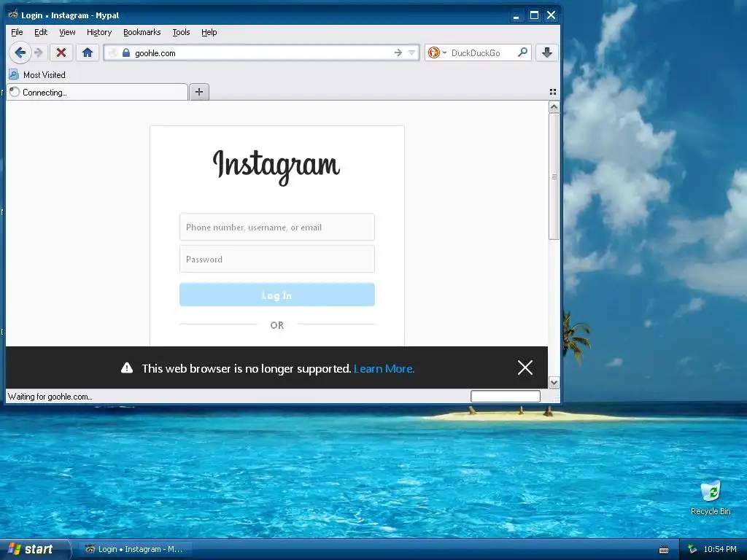Follow the Learn More link
Screen dimensions: 747x560
coord(384,368)
